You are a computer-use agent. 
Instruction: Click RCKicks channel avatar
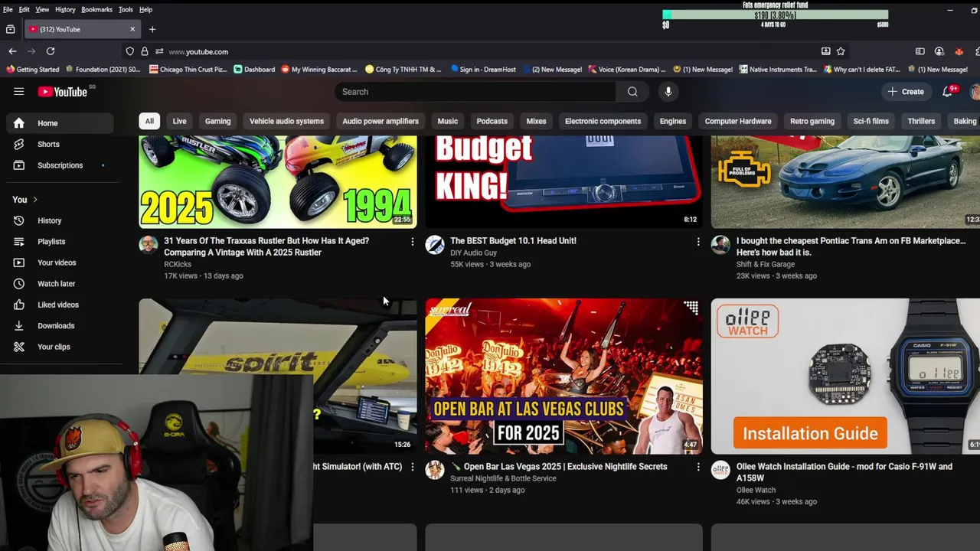[149, 245]
